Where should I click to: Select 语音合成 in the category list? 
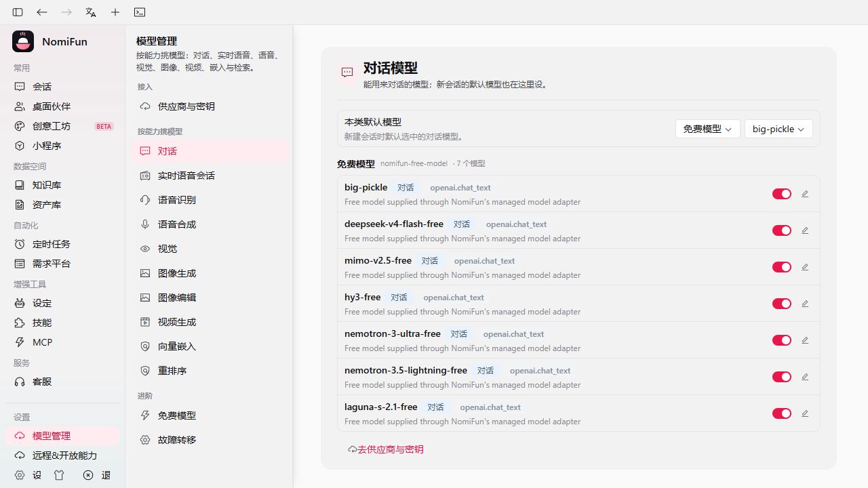coord(210,224)
